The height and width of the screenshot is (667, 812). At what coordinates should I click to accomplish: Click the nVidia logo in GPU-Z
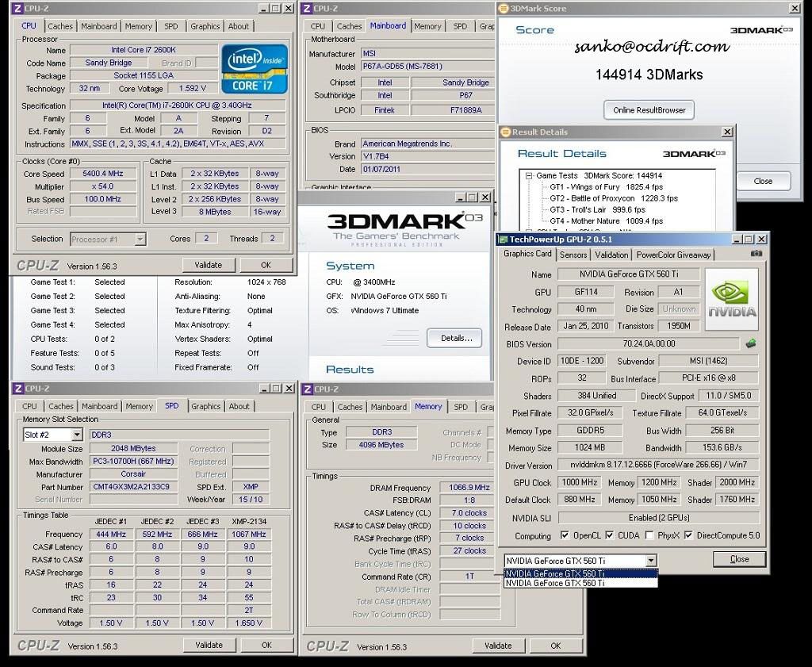tap(730, 298)
